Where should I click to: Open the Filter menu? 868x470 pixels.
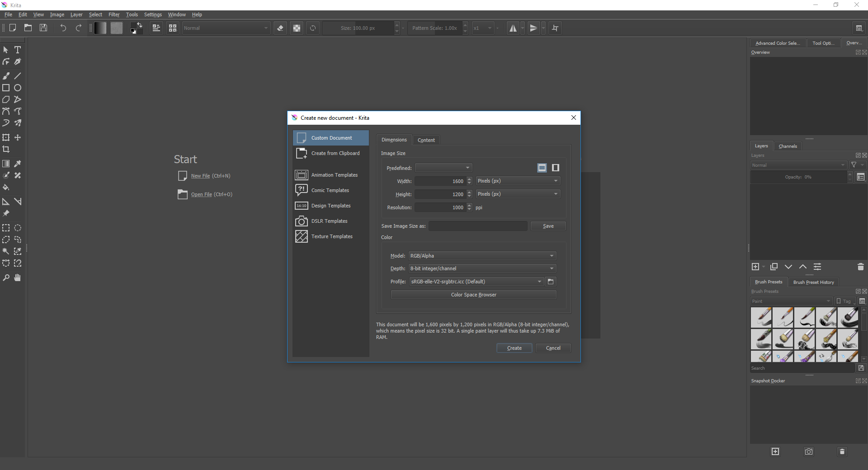(114, 14)
